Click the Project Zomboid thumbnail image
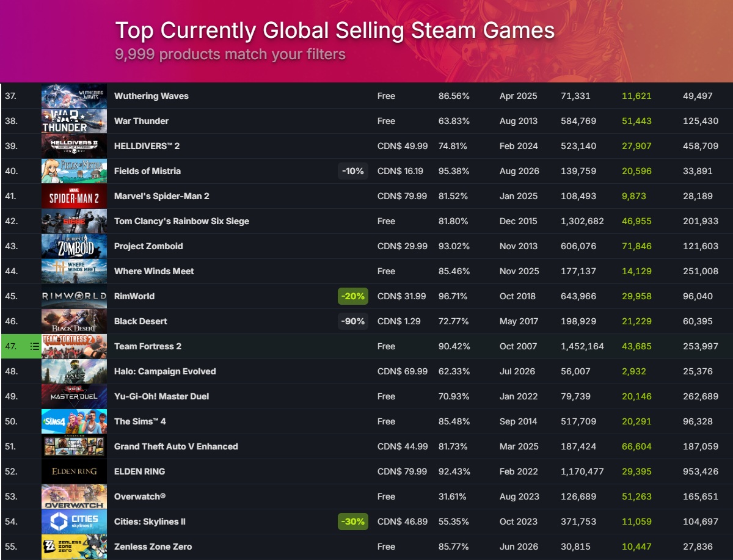The width and height of the screenshot is (733, 560). (x=74, y=246)
